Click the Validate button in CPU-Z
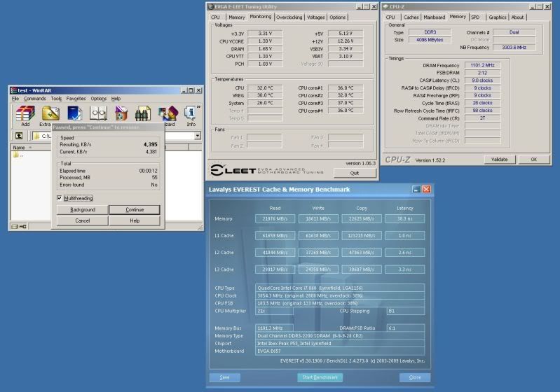560x392 pixels. click(x=499, y=160)
